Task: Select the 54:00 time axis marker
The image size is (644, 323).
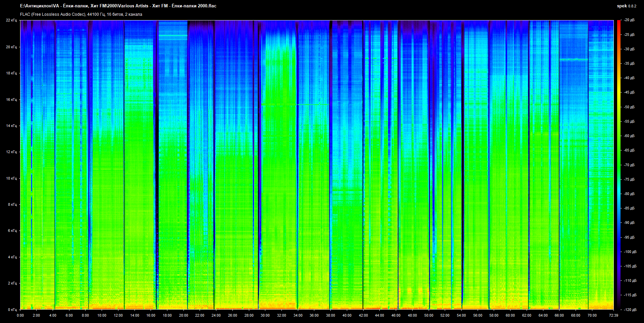Action: tap(461, 315)
